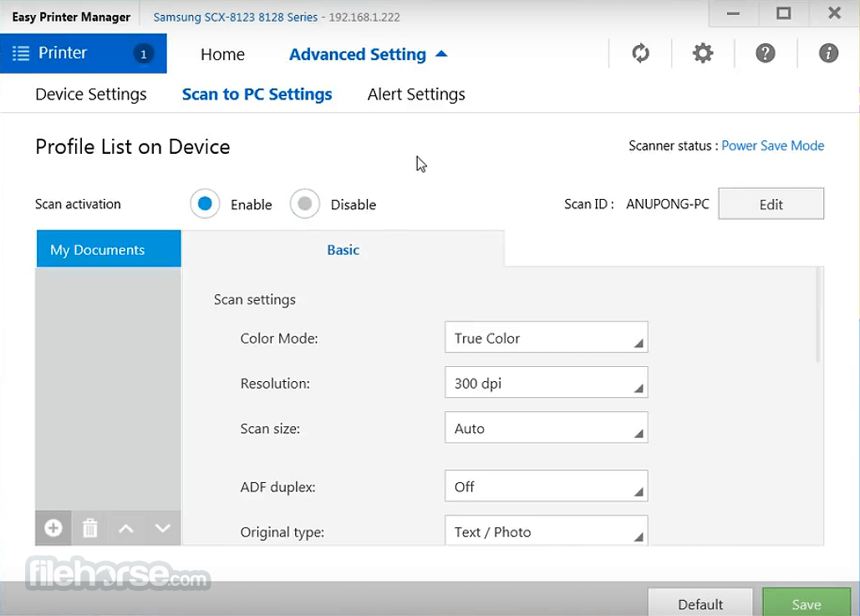Select the Enable scan activation radio button
This screenshot has width=860, height=616.
pos(205,204)
